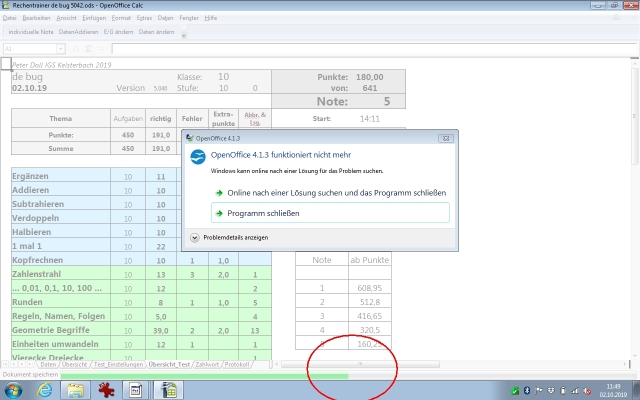Click the Action Center flag tray icon

tap(539, 391)
